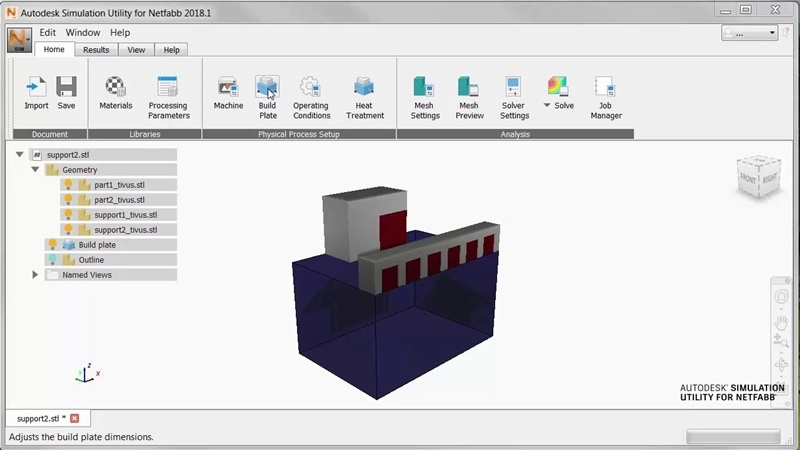
Task: Open Build Plate settings
Action: pos(267,97)
